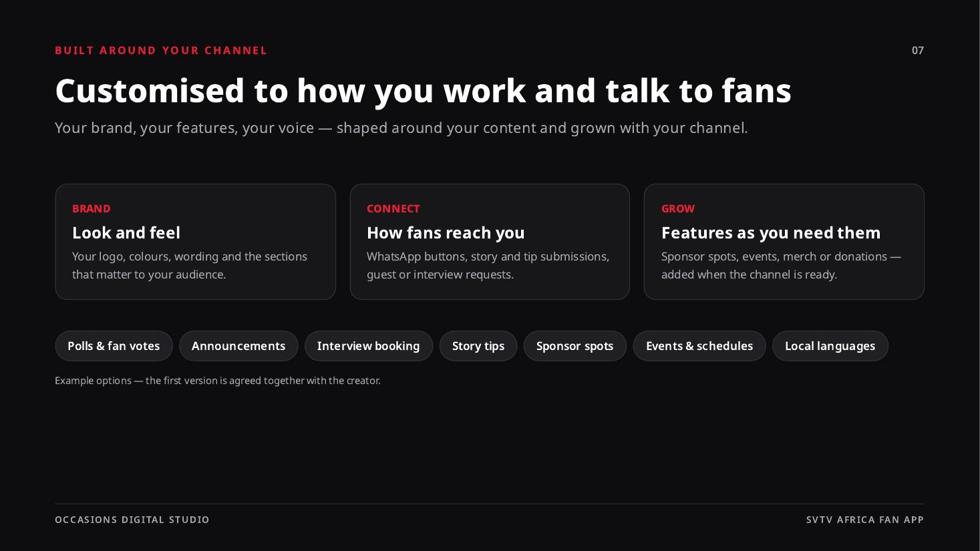
Task: Choose the Interview booking pill
Action: [369, 346]
